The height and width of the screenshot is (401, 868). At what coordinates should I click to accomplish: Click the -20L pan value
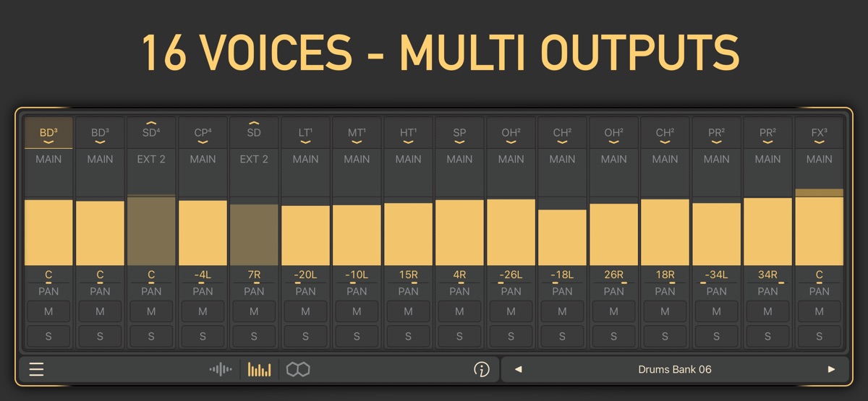pyautogui.click(x=305, y=275)
